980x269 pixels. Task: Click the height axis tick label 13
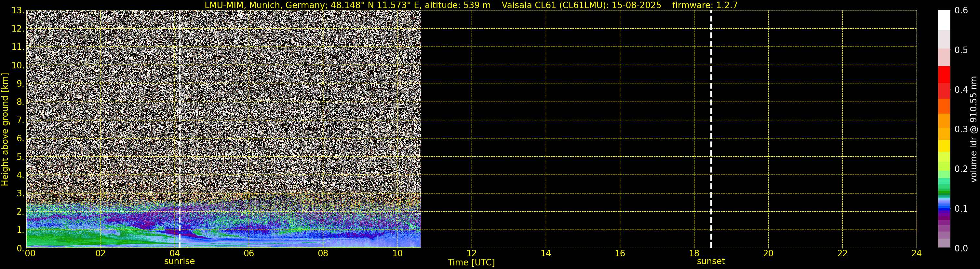tap(18, 10)
